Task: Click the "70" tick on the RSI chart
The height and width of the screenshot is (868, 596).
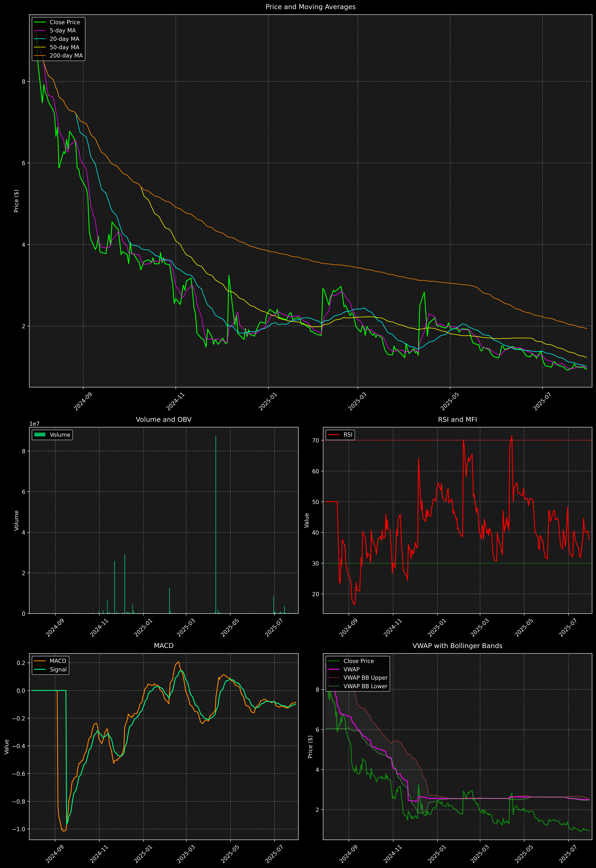Action: click(316, 440)
